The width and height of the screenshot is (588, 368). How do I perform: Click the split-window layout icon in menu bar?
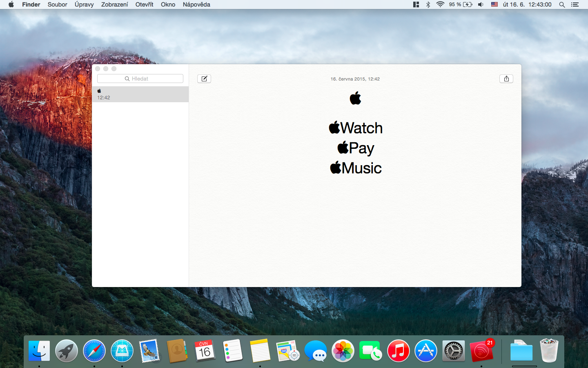pos(416,4)
